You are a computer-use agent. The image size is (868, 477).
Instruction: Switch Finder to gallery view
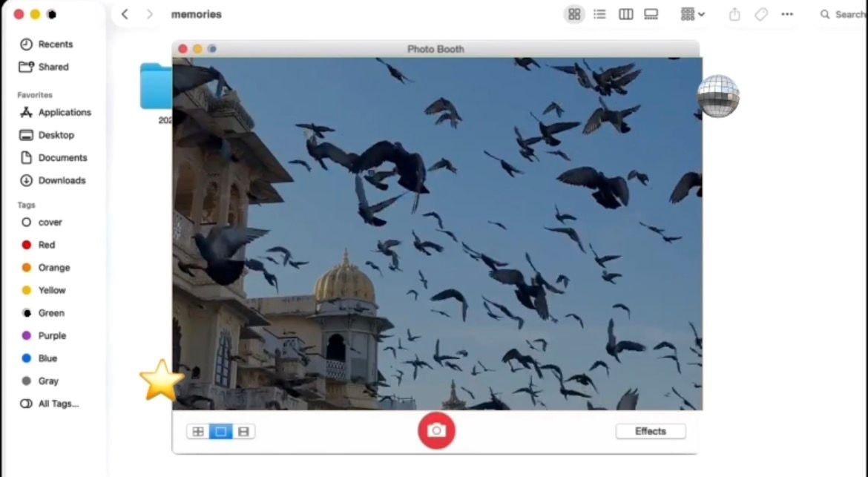(x=651, y=14)
